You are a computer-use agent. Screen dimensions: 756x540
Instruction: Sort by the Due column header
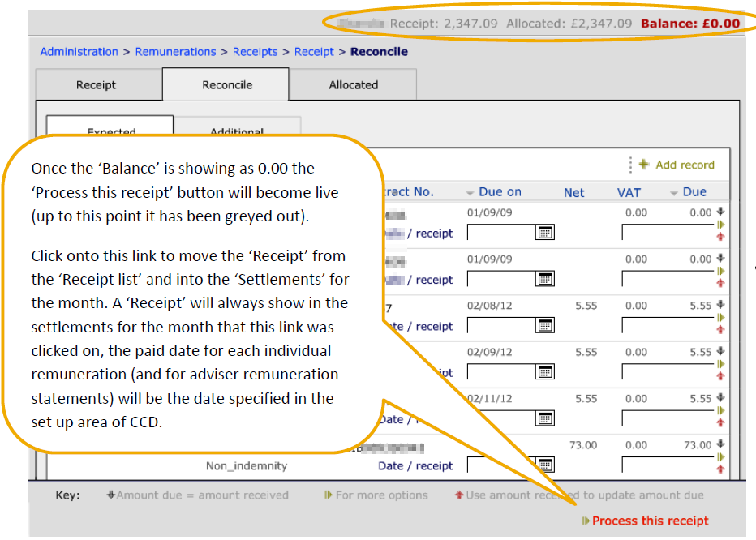695,192
